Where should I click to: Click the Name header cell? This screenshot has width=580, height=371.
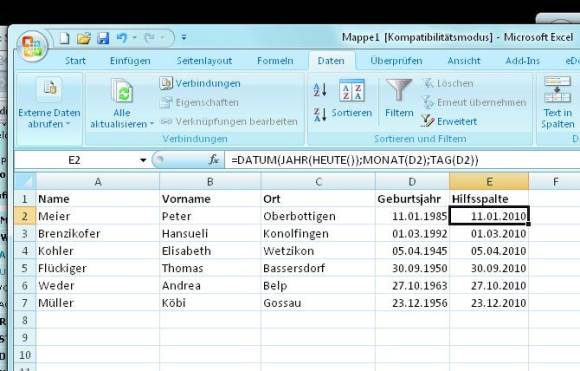[98, 199]
